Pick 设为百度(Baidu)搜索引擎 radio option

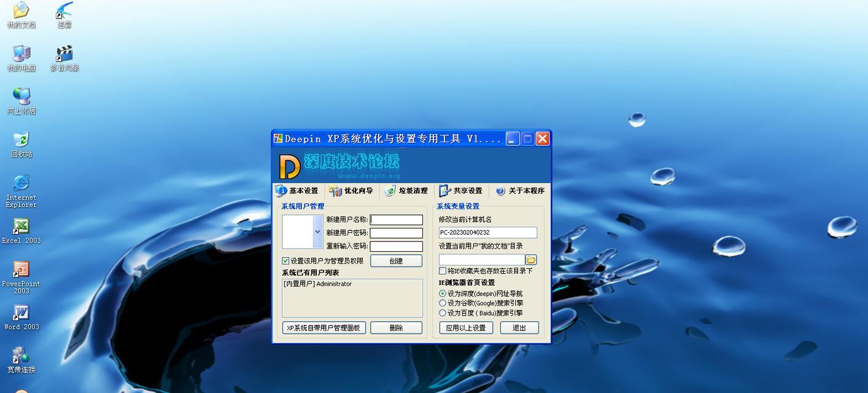[x=443, y=313]
